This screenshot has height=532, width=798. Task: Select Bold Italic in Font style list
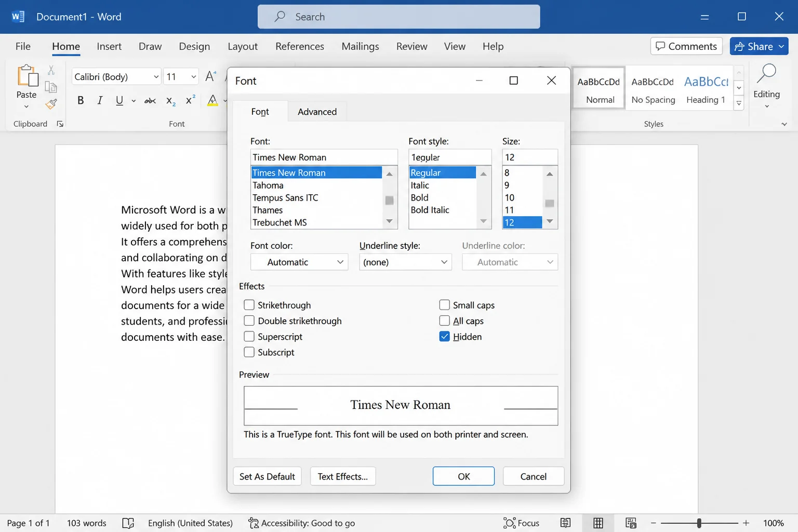pos(430,210)
